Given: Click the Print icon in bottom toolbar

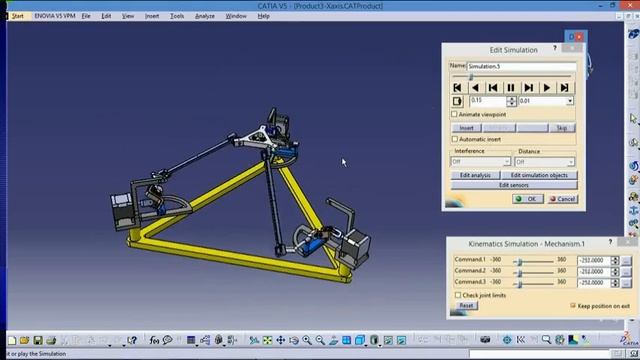Looking at the screenshot, I should 51,340.
